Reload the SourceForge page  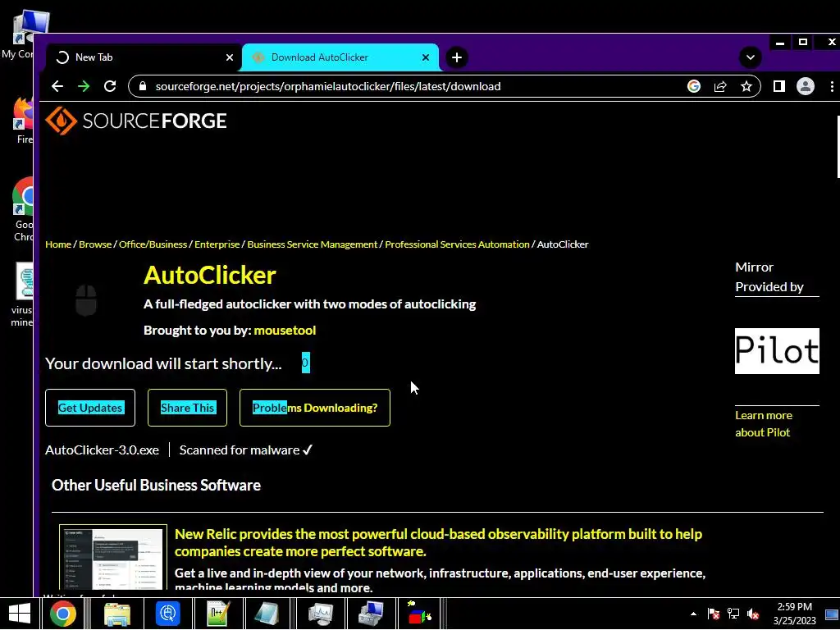110,86
